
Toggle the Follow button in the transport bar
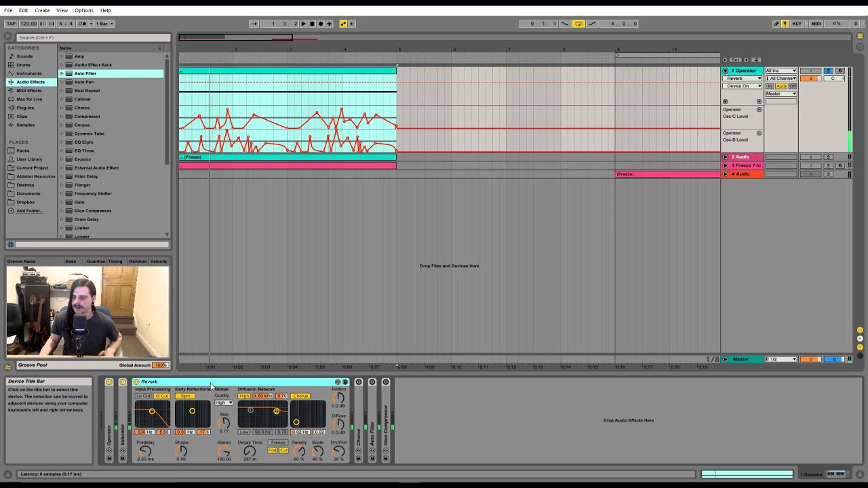click(x=254, y=24)
